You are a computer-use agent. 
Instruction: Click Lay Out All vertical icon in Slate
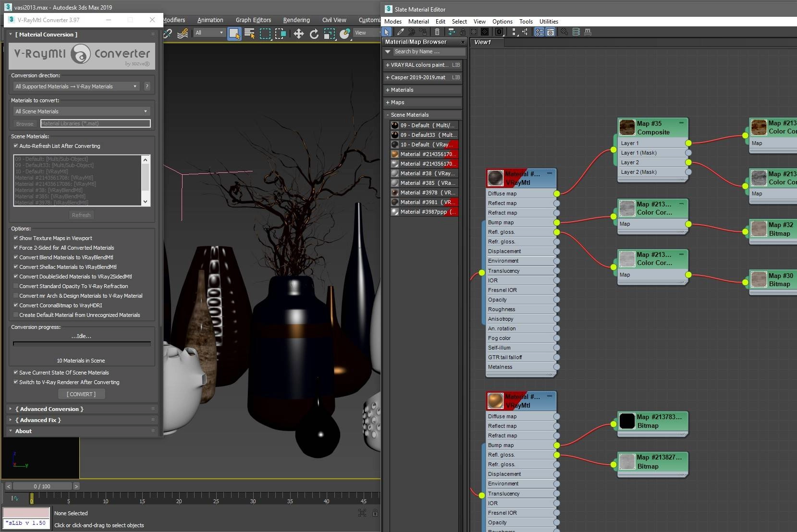pyautogui.click(x=514, y=32)
